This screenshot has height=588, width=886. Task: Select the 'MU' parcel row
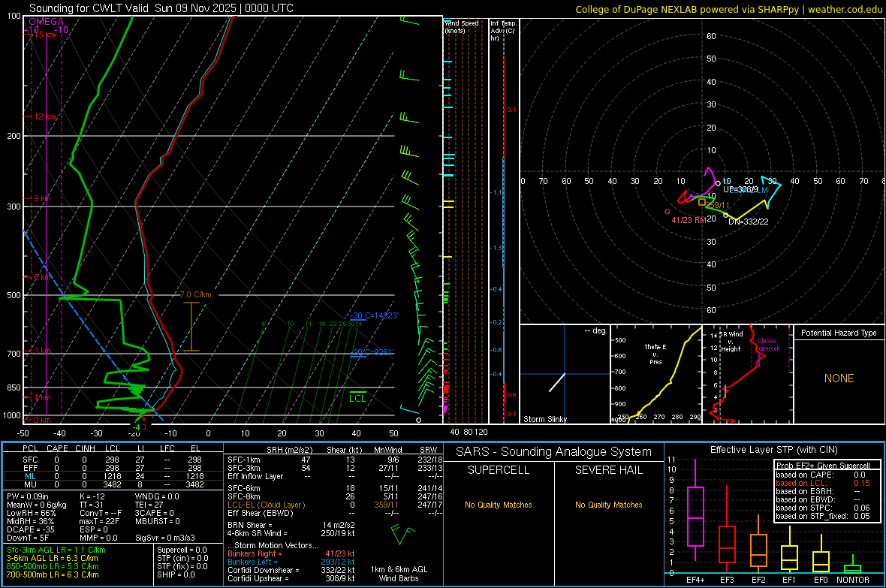point(113,484)
